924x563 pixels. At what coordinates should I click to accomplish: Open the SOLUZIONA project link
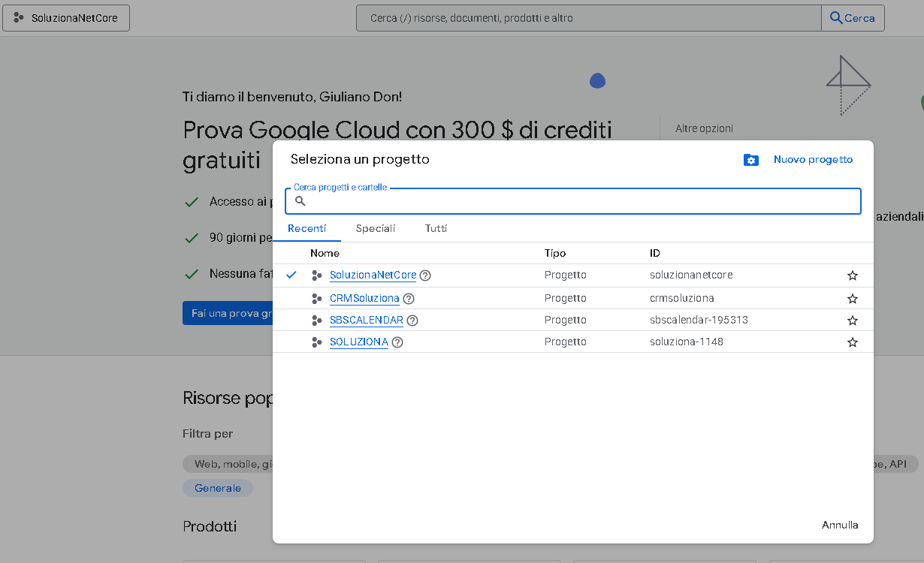coord(358,342)
